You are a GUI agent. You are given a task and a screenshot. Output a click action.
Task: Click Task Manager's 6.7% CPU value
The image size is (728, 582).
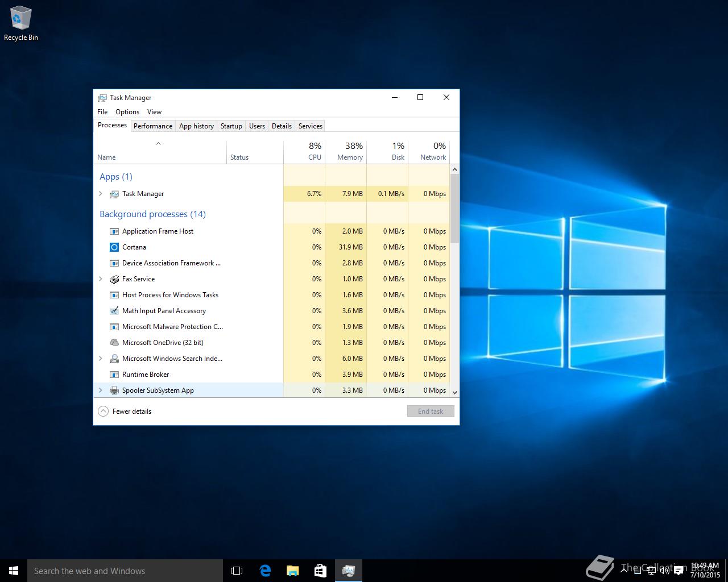pos(314,194)
